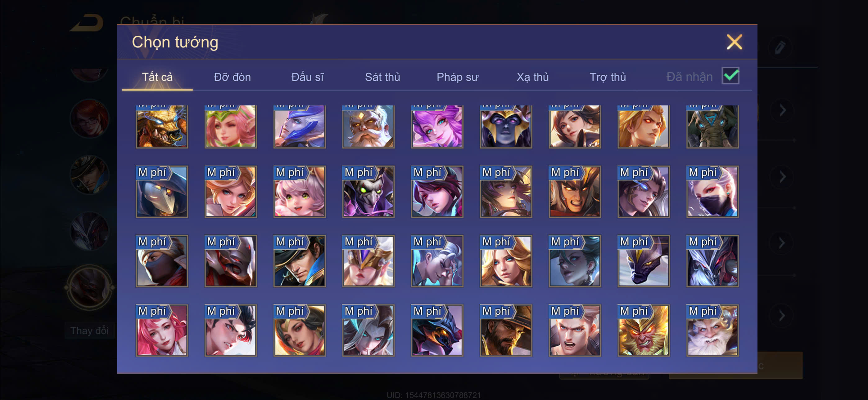This screenshot has height=400, width=868.
Task: Open the Sát thủ tab
Action: [x=382, y=77]
